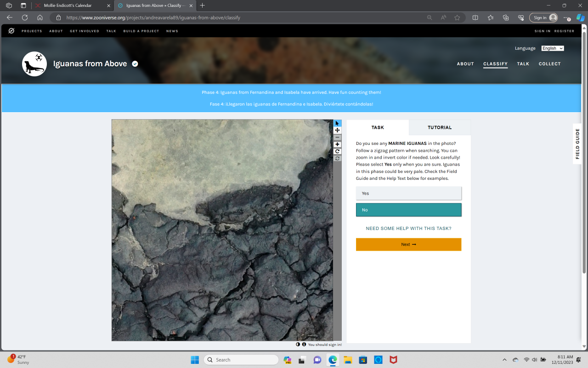Open File Explorer from the taskbar
Viewport: 588px width, 368px height.
click(x=348, y=360)
